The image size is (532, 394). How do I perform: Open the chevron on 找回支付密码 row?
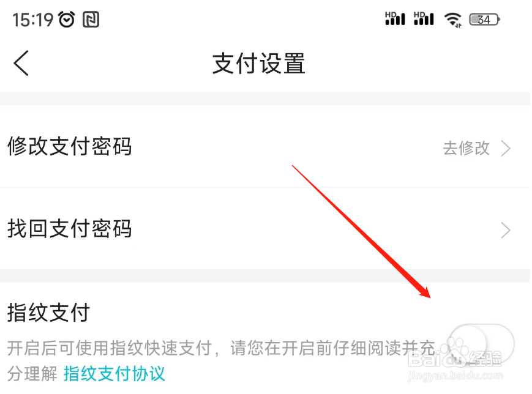coord(506,231)
